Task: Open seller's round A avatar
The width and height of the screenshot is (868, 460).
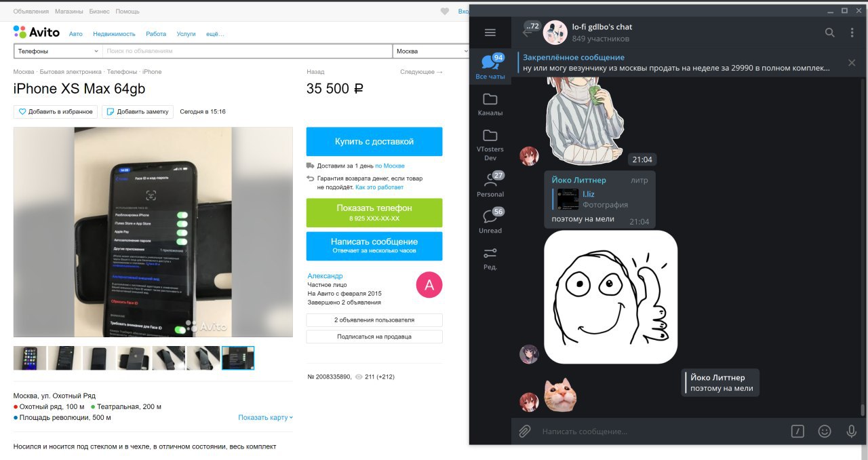Action: (429, 285)
